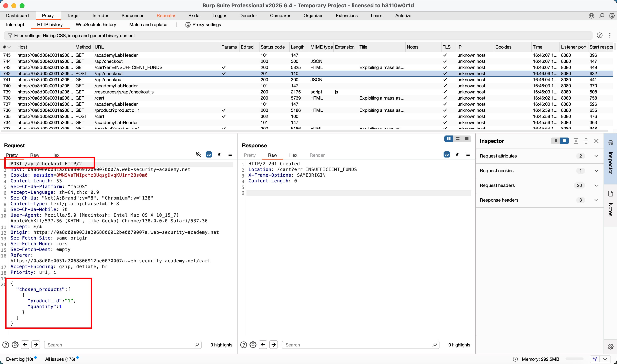Click the memory usage progress bar

click(574, 359)
